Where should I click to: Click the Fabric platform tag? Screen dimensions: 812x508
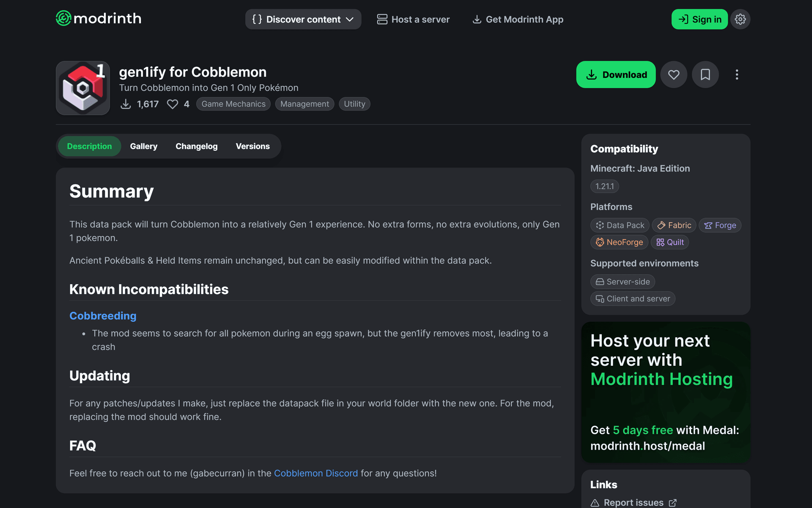pos(674,225)
